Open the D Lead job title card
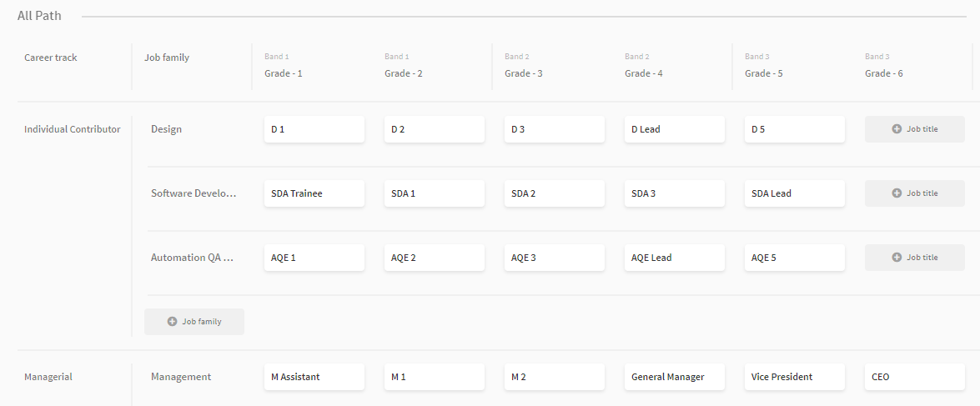 click(675, 129)
